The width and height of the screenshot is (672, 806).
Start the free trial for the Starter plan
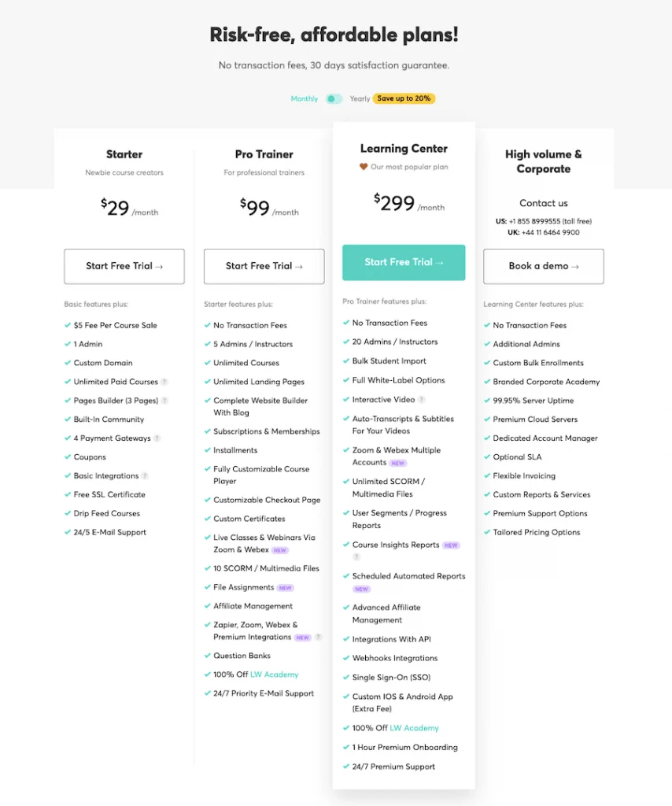(x=124, y=266)
